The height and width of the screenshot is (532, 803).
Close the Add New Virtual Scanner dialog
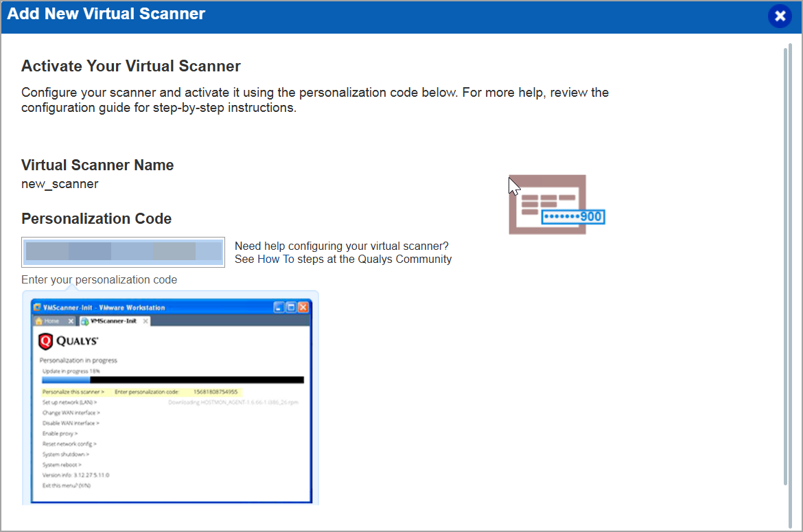point(780,15)
